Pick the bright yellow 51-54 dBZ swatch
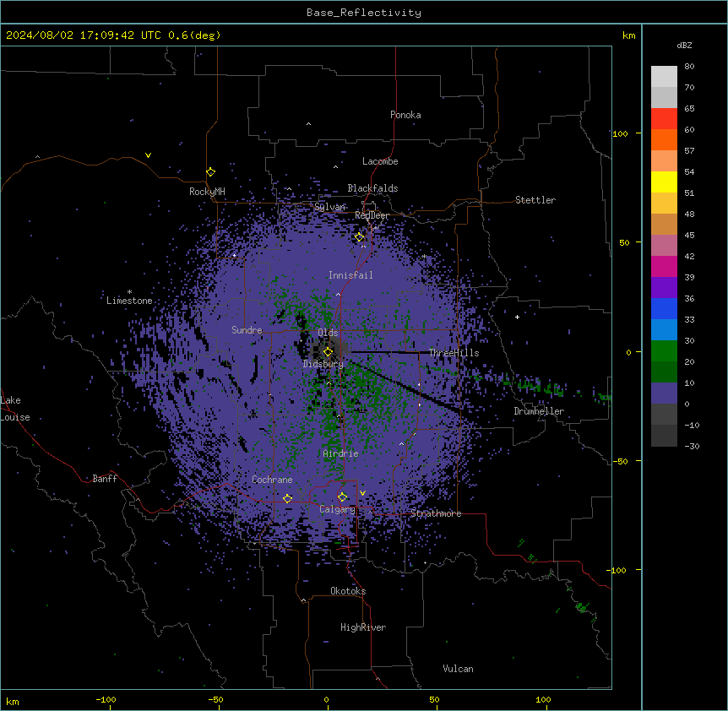This screenshot has width=728, height=711. (x=664, y=182)
